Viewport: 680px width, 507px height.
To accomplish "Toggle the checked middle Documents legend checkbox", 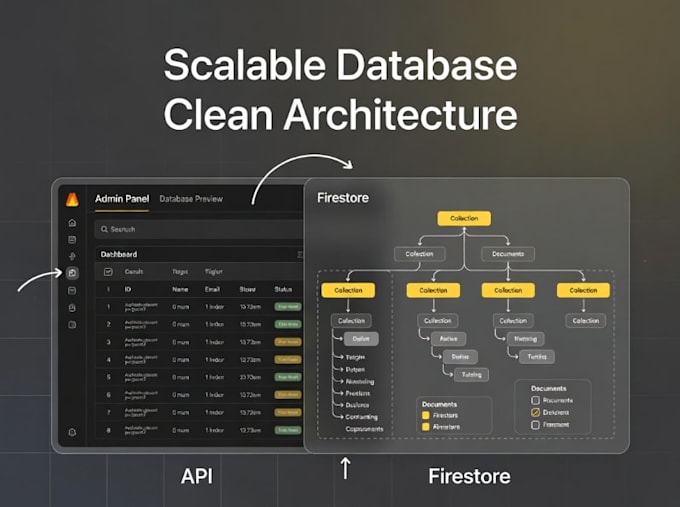I will 535,412.
